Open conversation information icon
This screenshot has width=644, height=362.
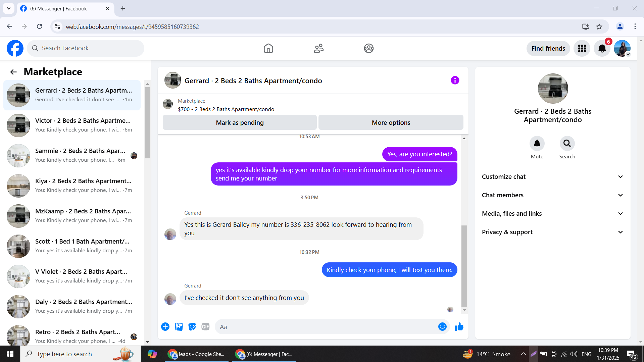tap(455, 80)
